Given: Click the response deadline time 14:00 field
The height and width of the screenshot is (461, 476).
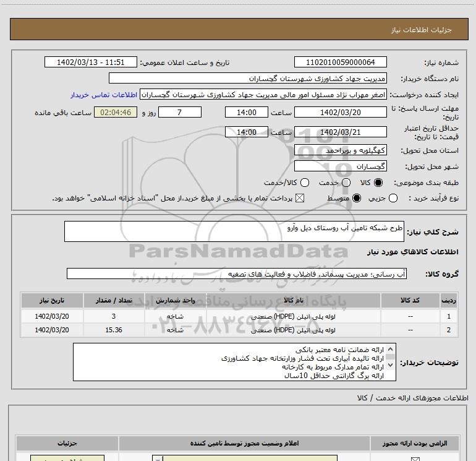Looking at the screenshot, I should [x=247, y=113].
